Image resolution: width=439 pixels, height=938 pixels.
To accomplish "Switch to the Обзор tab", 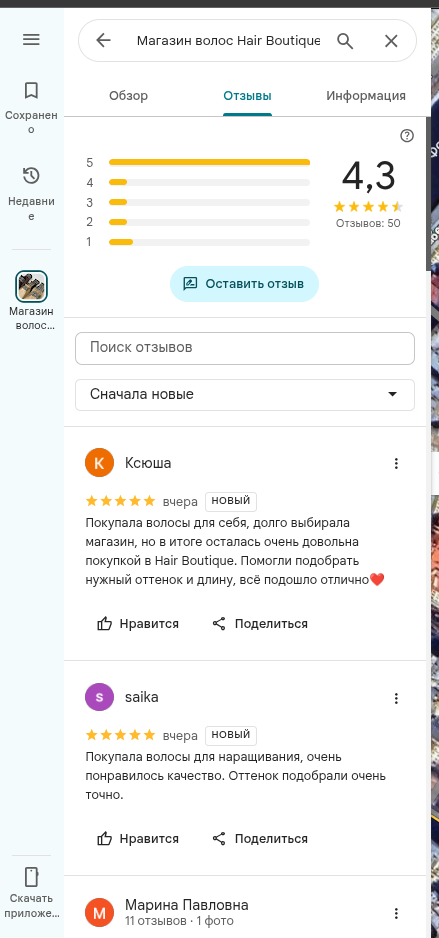I will [x=129, y=96].
